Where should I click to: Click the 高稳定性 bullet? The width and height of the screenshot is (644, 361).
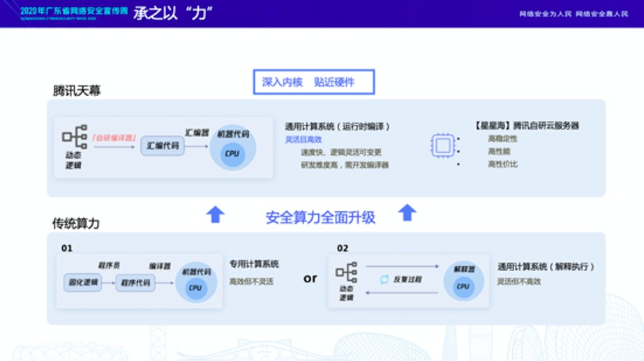pos(503,139)
